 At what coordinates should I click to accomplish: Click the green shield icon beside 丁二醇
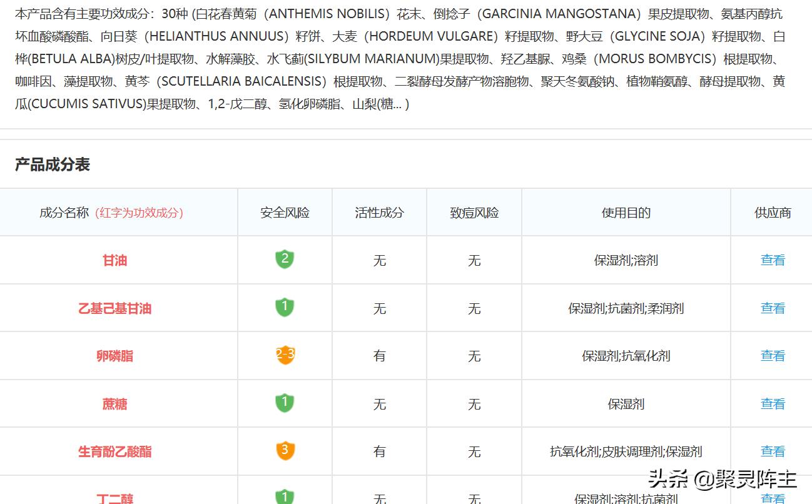coord(285,497)
